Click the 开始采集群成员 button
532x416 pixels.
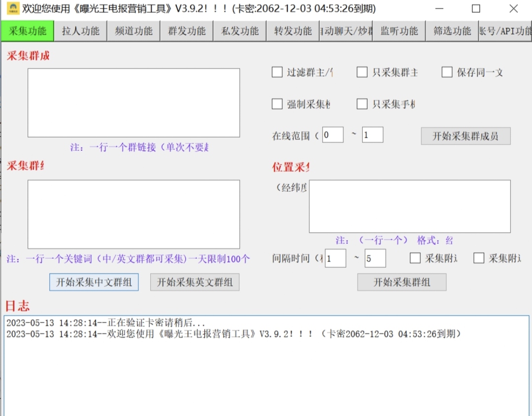point(465,136)
